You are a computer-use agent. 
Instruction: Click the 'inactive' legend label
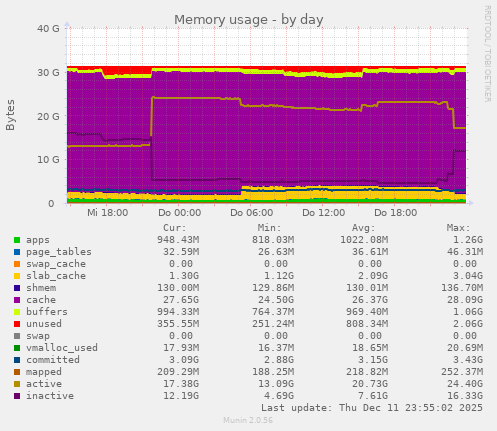coord(50,396)
